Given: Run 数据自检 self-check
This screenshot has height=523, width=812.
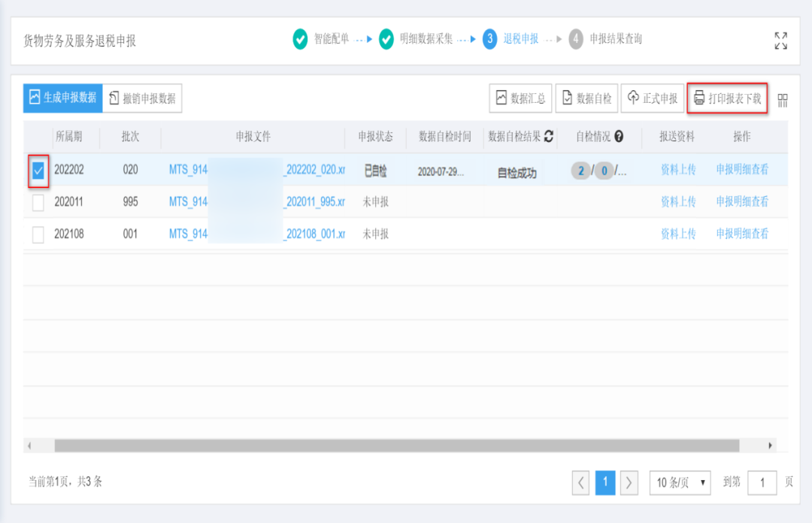Looking at the screenshot, I should (x=587, y=98).
